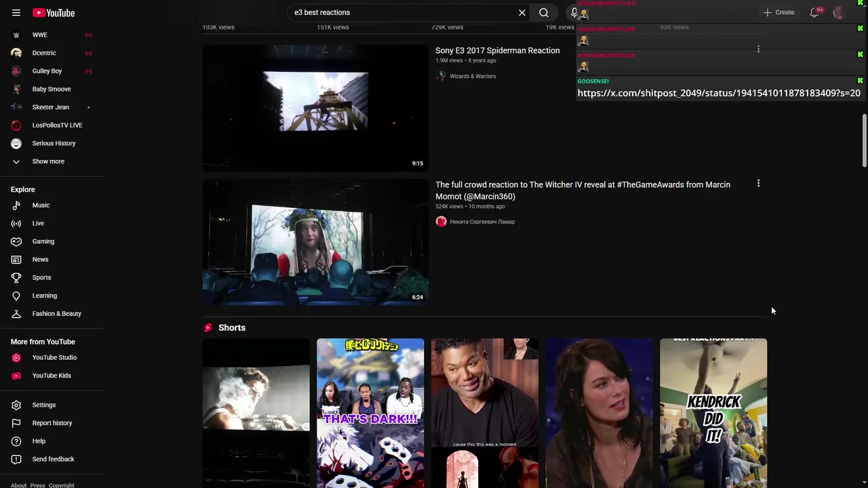Open the account avatar menu
The image size is (868, 488).
pos(839,13)
